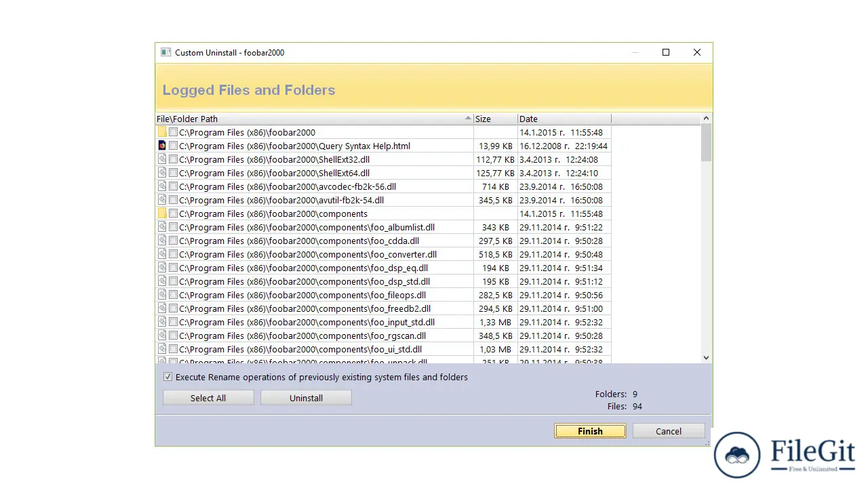The width and height of the screenshot is (868, 488).
Task: Enable the foo_rgscan.dll checkbox
Action: [x=174, y=335]
